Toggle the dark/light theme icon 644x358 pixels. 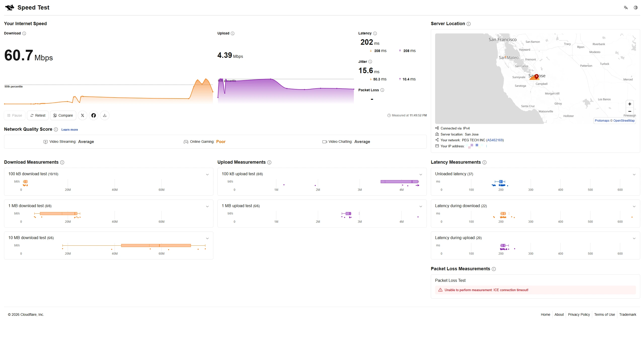(x=636, y=8)
